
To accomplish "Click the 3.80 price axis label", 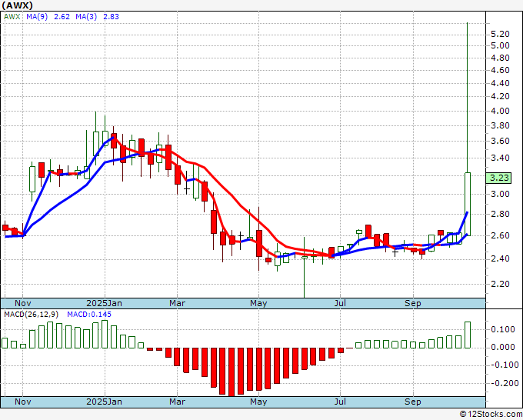I will click(500, 125).
